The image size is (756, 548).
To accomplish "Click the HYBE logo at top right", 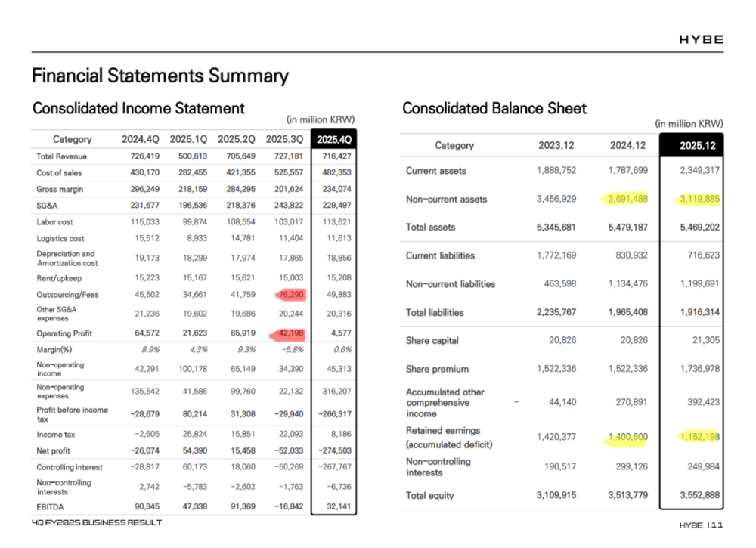I will coord(699,39).
